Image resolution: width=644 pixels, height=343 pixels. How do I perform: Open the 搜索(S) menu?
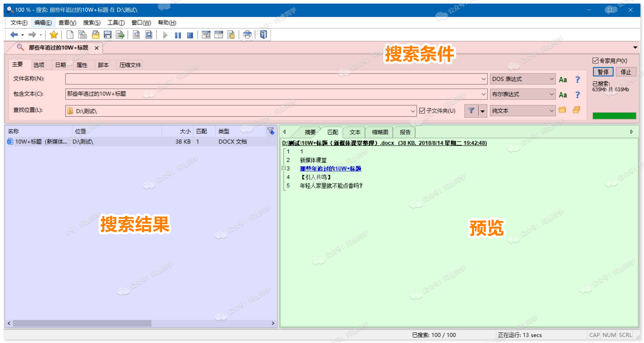91,23
